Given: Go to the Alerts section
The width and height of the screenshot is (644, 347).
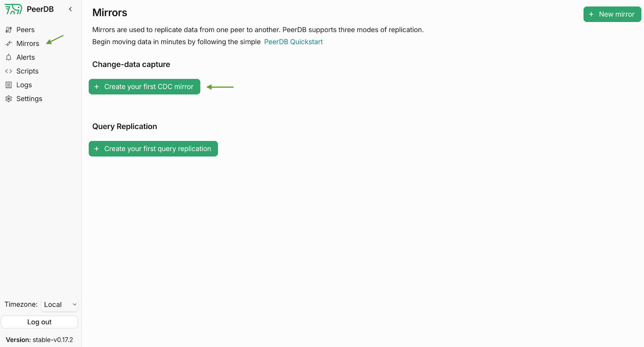Looking at the screenshot, I should click(x=25, y=57).
